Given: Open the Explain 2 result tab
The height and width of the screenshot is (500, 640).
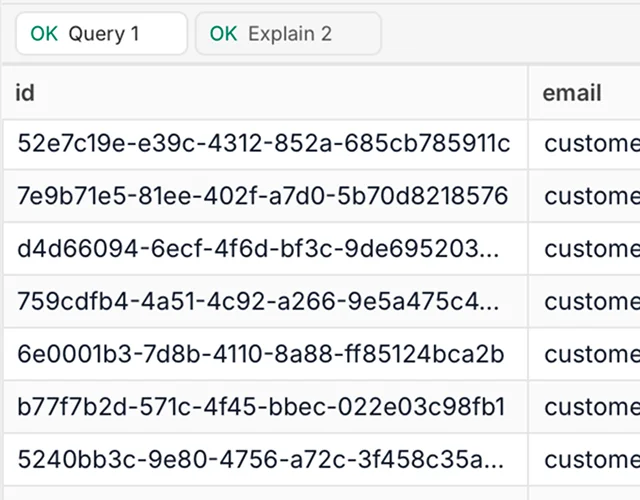Looking at the screenshot, I should coord(288,33).
